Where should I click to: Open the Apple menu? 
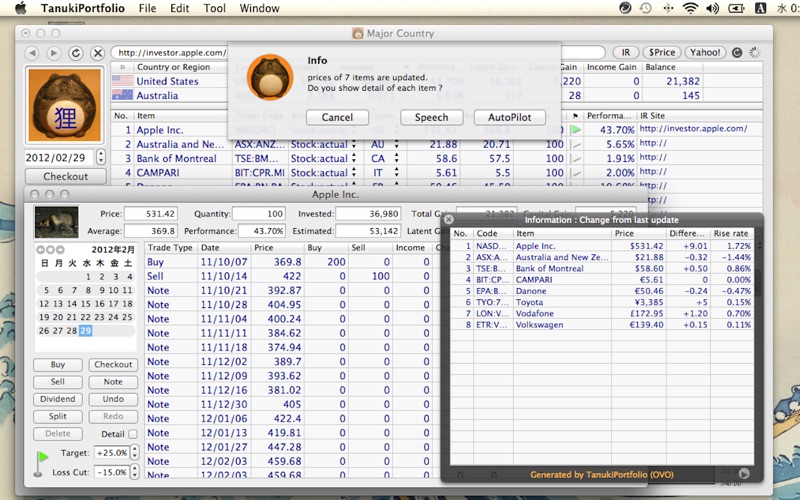pyautogui.click(x=20, y=8)
